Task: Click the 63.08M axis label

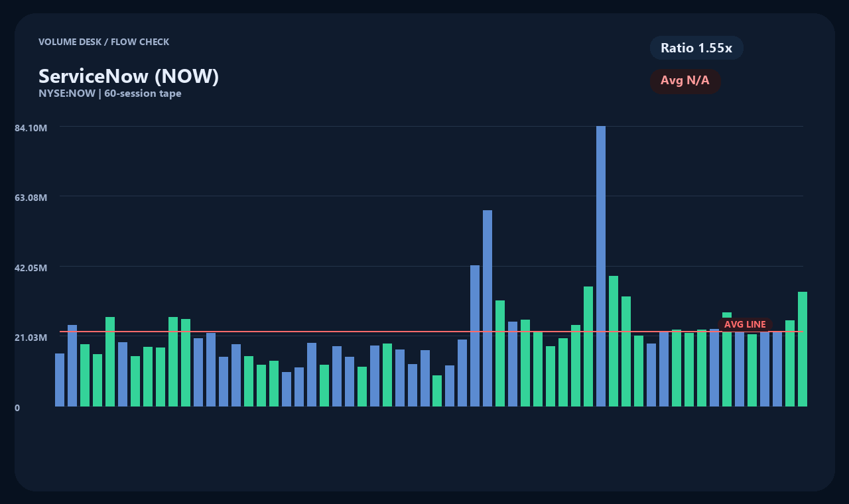Action: point(31,197)
